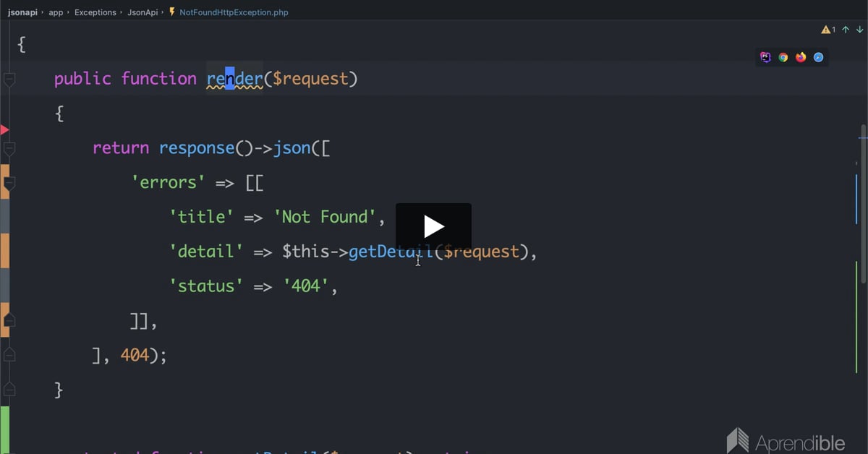This screenshot has width=868, height=454.
Task: Click the green change marker in bottom gutter
Action: point(4,429)
